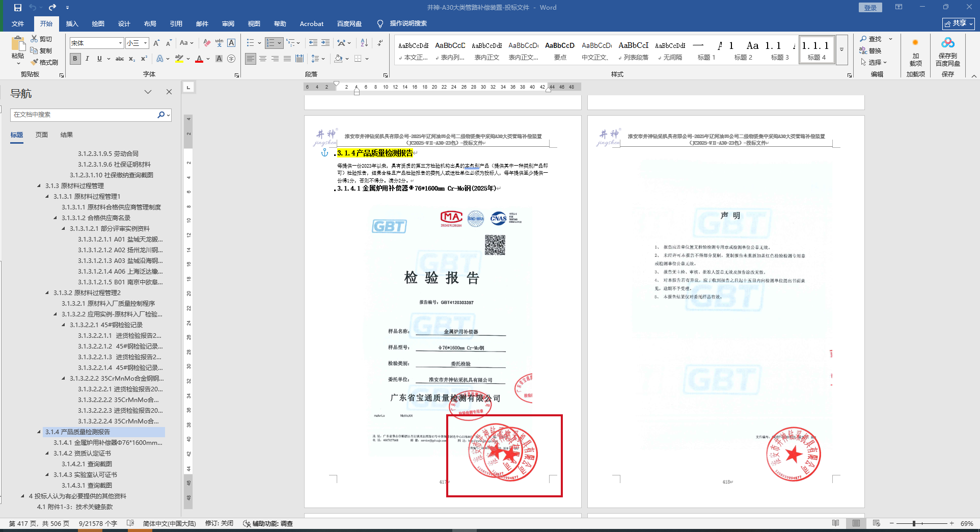Open the phonetic guide (wén) tool
980x532 pixels.
(x=219, y=43)
